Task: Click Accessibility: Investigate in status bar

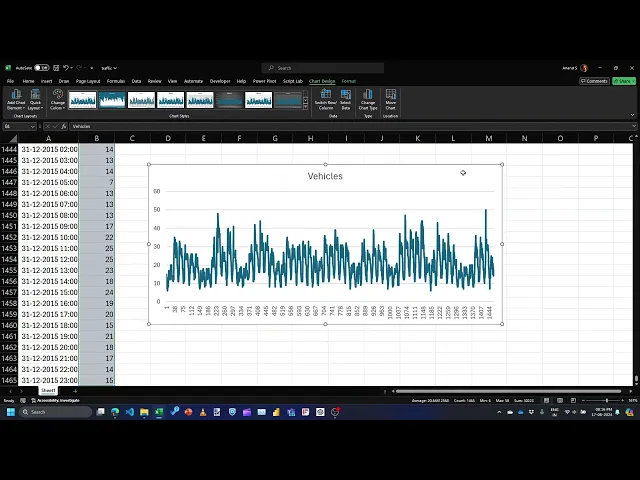Action: [x=55, y=401]
